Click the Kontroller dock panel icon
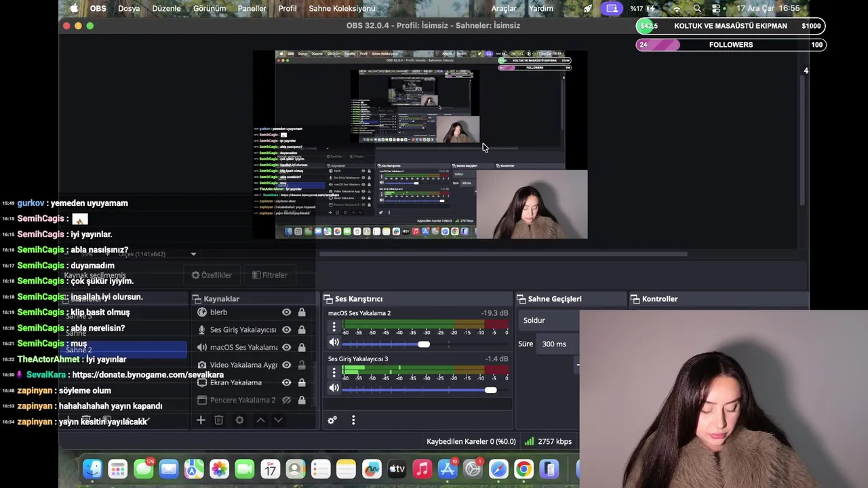868x488 pixels. coord(635,299)
